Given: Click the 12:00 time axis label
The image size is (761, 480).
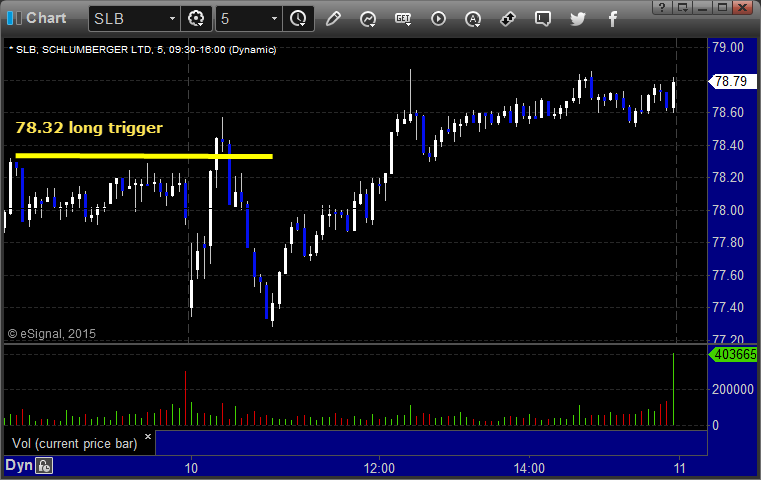Looking at the screenshot, I should [379, 468].
